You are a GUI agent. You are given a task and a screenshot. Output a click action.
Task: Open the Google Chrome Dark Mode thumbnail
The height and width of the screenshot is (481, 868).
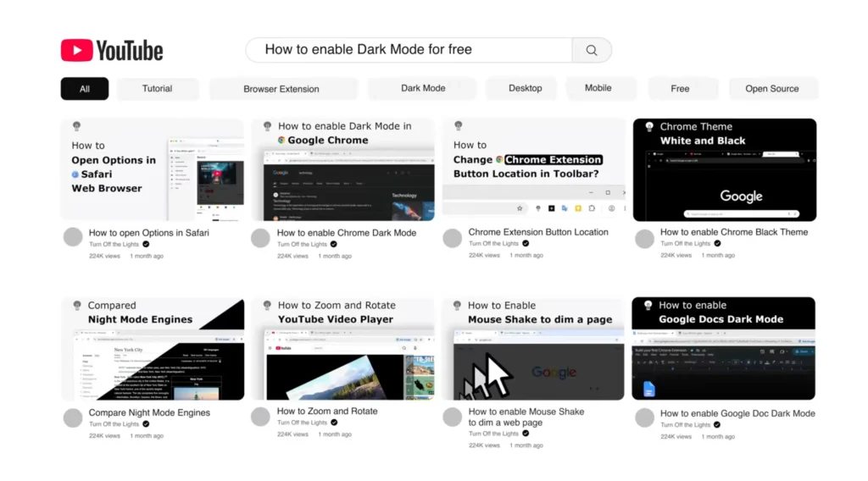pyautogui.click(x=343, y=169)
